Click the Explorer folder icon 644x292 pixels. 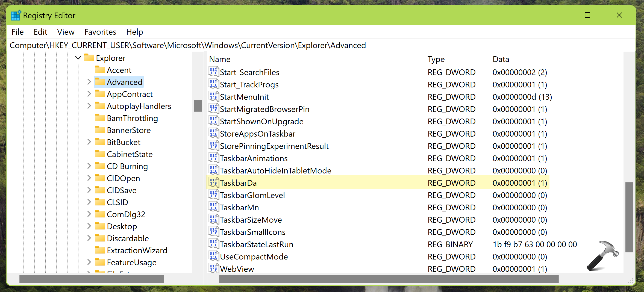point(89,58)
